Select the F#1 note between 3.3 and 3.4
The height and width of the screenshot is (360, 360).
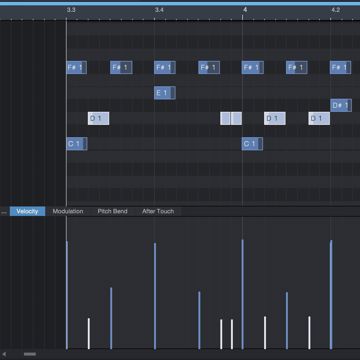click(121, 68)
